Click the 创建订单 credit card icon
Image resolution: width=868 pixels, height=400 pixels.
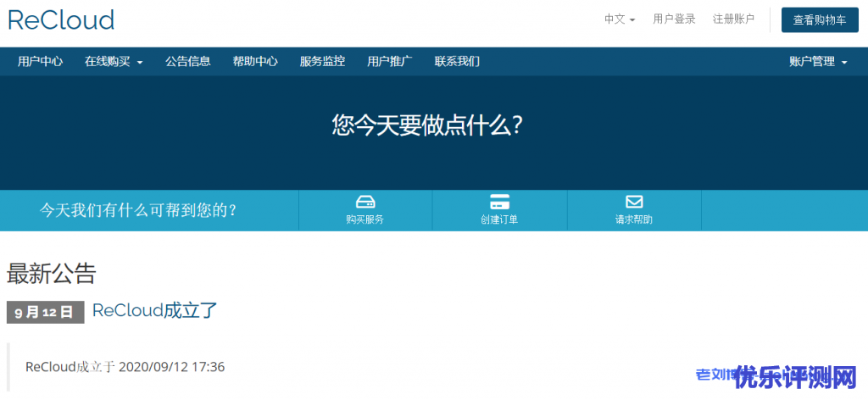(499, 202)
